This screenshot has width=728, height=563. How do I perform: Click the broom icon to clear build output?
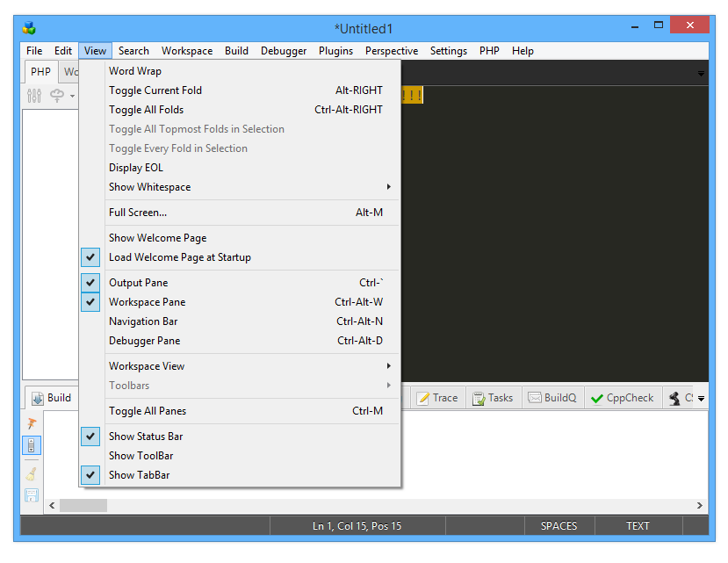32,473
